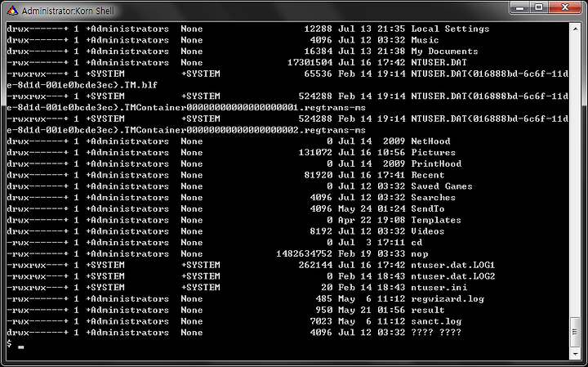Click the Korn Shell title bar icon
The width and height of the screenshot is (588, 367).
(x=12, y=11)
